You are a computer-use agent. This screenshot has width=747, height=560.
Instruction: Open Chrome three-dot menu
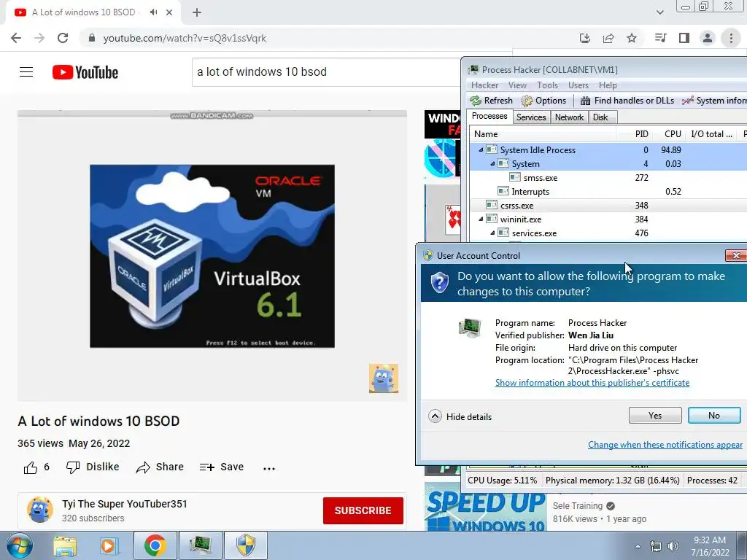pyautogui.click(x=731, y=38)
